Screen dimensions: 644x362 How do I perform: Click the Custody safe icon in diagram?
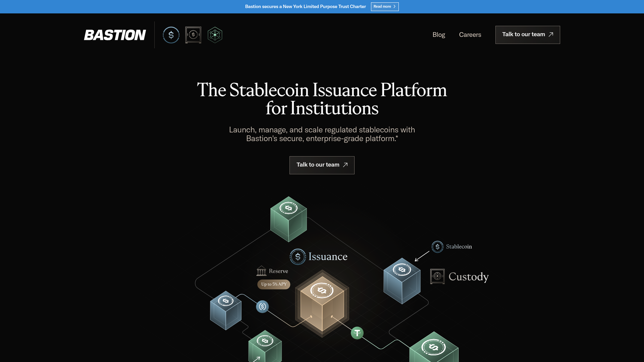click(437, 277)
